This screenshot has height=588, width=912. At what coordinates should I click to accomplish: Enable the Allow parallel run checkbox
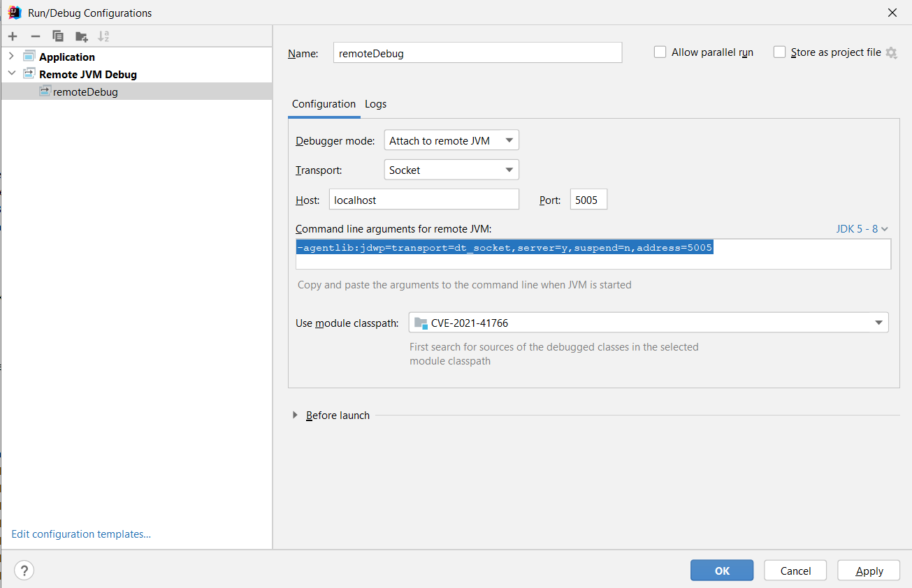pyautogui.click(x=660, y=52)
